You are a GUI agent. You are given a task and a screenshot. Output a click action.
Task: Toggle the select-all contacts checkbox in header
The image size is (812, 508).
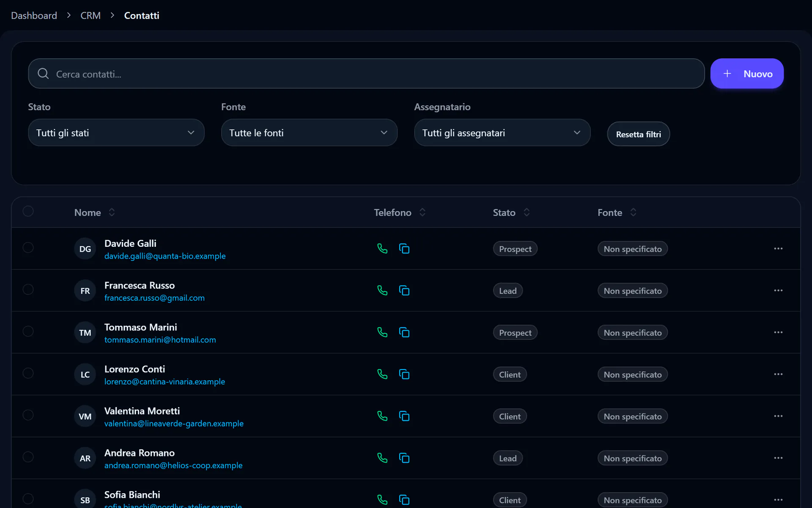pos(28,211)
